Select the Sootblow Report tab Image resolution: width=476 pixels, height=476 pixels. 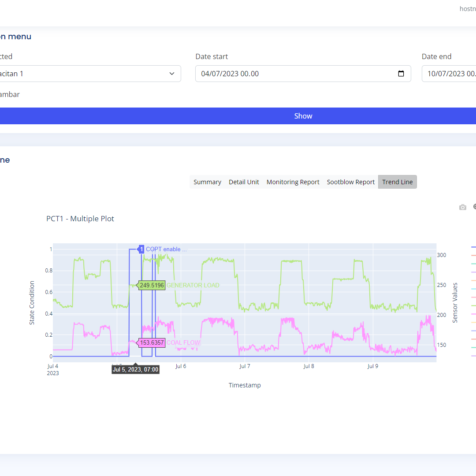coord(350,182)
